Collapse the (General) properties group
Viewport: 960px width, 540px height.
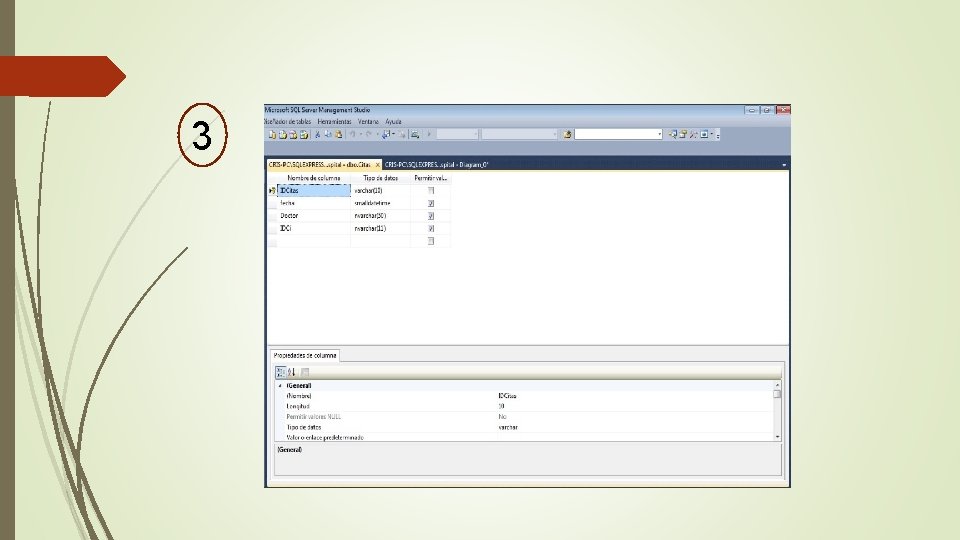[280, 386]
